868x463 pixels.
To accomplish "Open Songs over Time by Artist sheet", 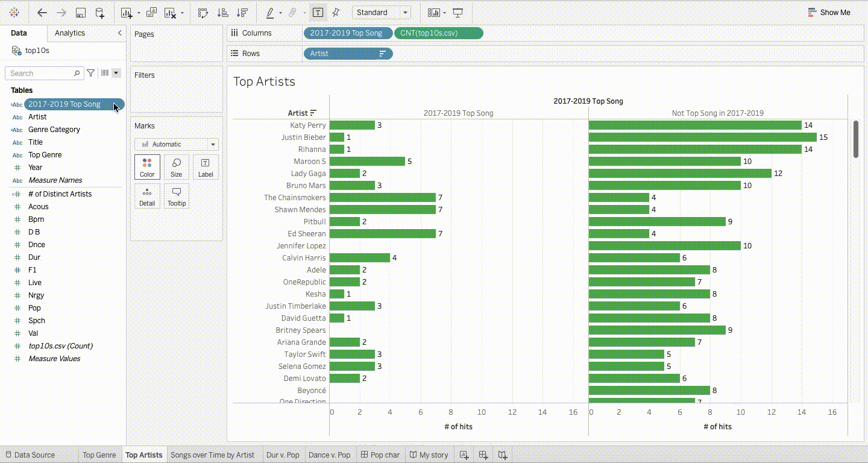I will pyautogui.click(x=213, y=455).
